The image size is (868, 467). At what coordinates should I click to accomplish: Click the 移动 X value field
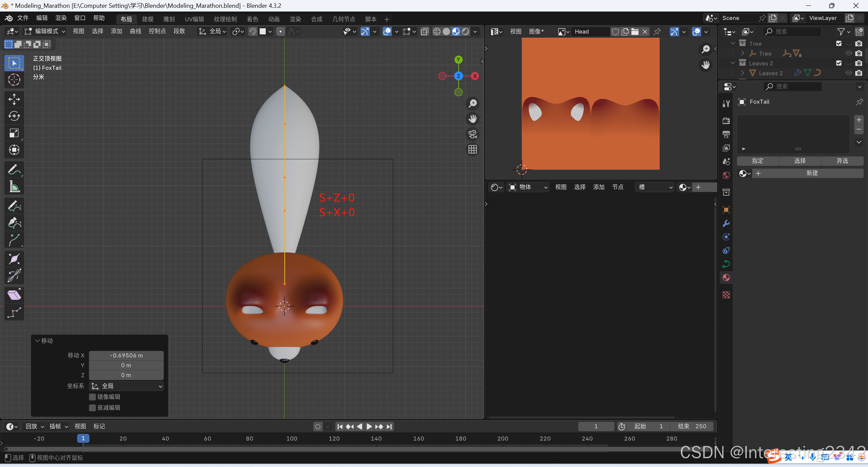[126, 356]
